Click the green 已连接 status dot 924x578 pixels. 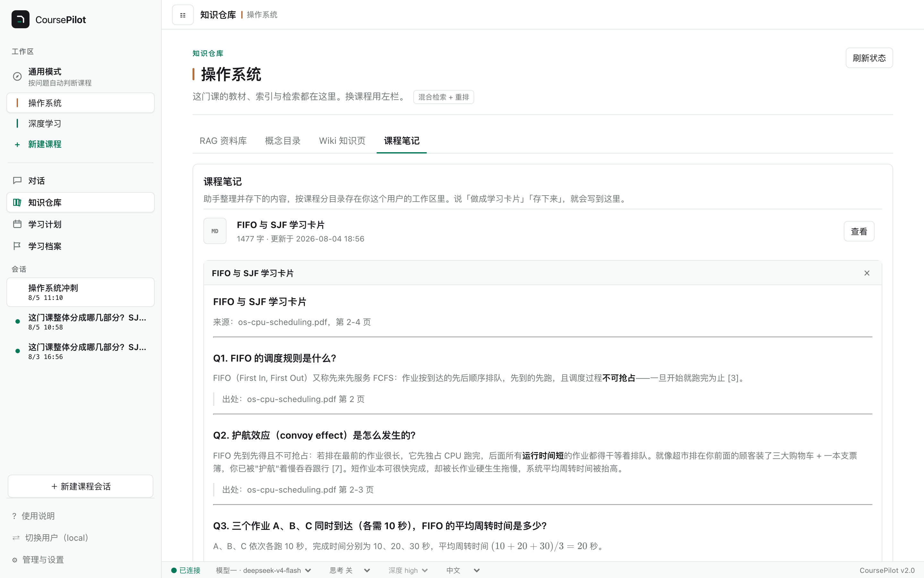click(174, 570)
